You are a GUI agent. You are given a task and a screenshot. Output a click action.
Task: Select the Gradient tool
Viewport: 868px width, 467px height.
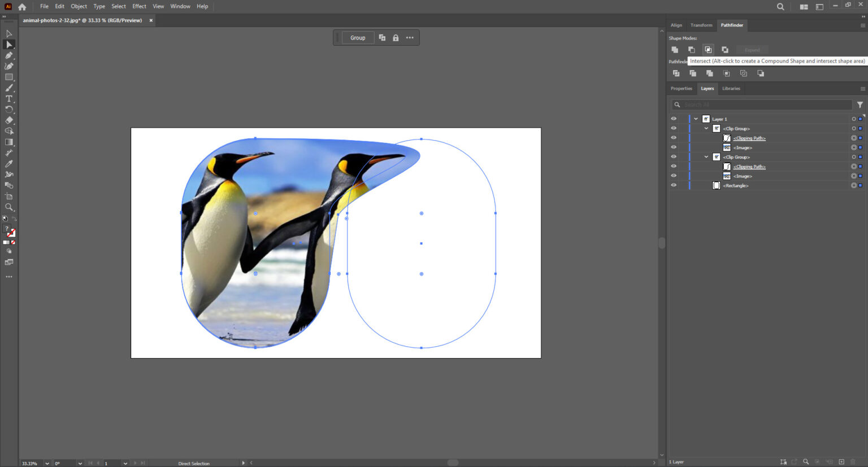click(8, 142)
